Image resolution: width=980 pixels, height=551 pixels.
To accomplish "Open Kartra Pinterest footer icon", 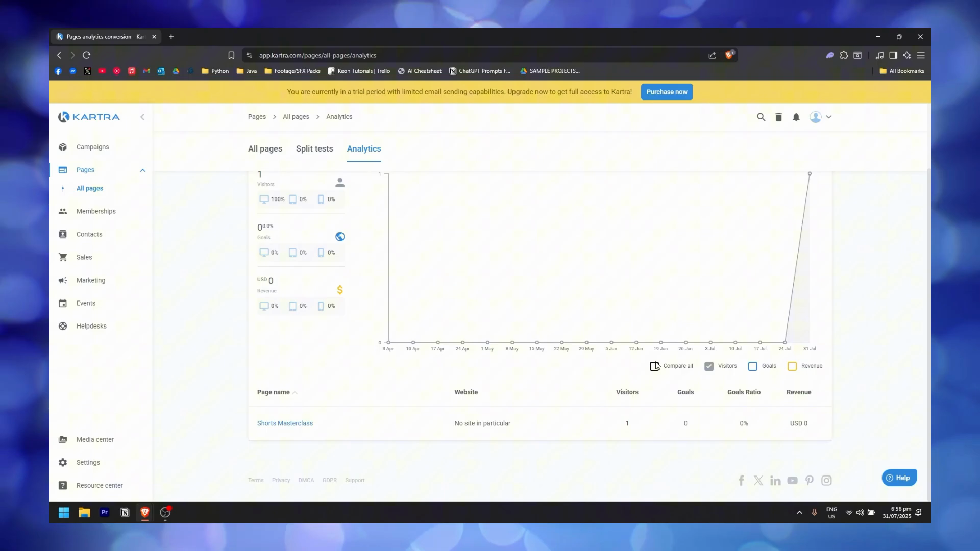I will tap(809, 480).
